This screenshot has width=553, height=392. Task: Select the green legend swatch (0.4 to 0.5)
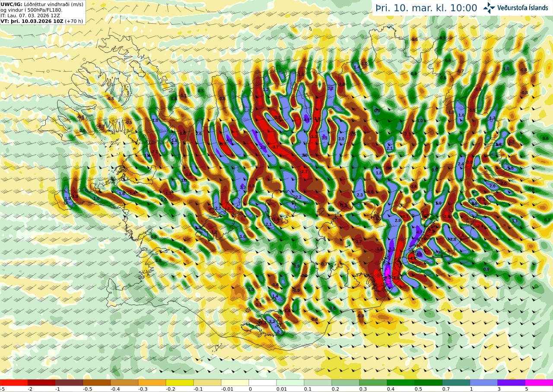[401, 383]
